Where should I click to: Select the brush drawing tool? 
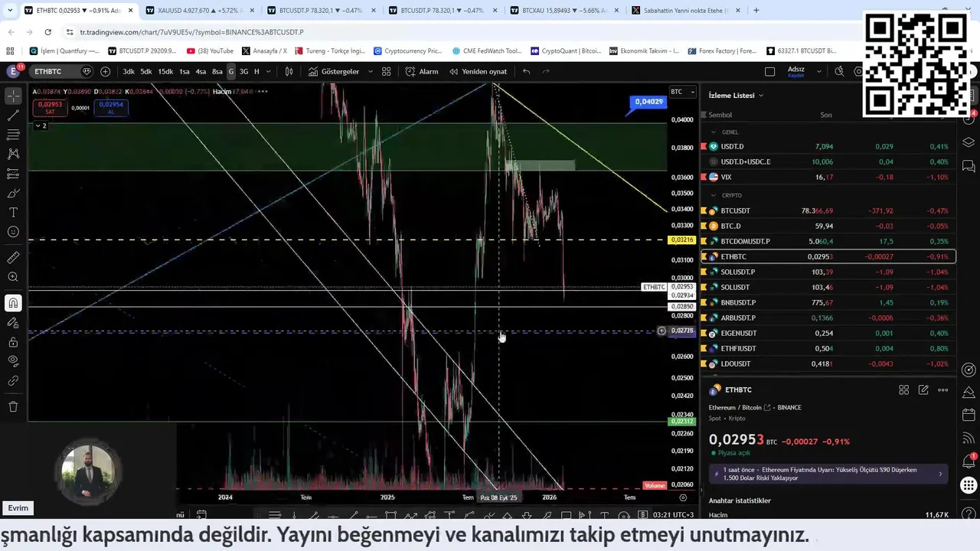point(13,193)
